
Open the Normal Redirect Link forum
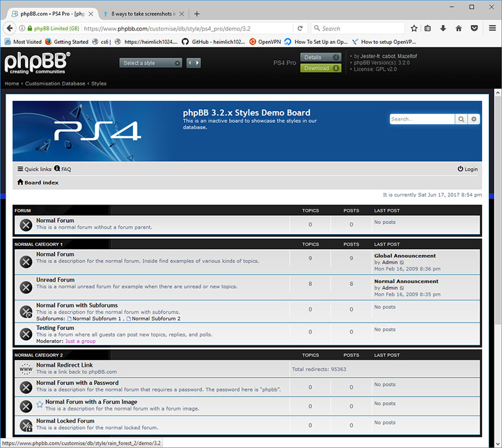(x=65, y=365)
